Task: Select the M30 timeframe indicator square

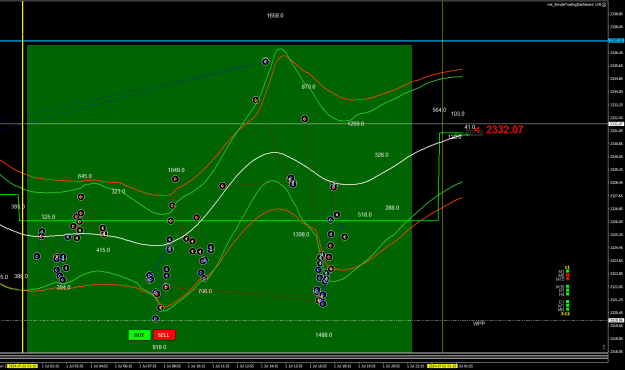Action: click(x=568, y=286)
